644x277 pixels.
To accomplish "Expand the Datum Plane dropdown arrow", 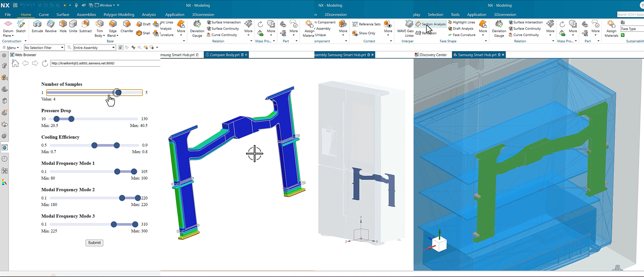I will click(x=13, y=36).
